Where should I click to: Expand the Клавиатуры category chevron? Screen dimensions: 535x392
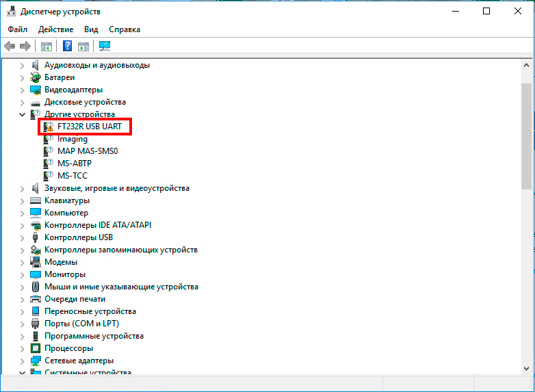pos(22,201)
